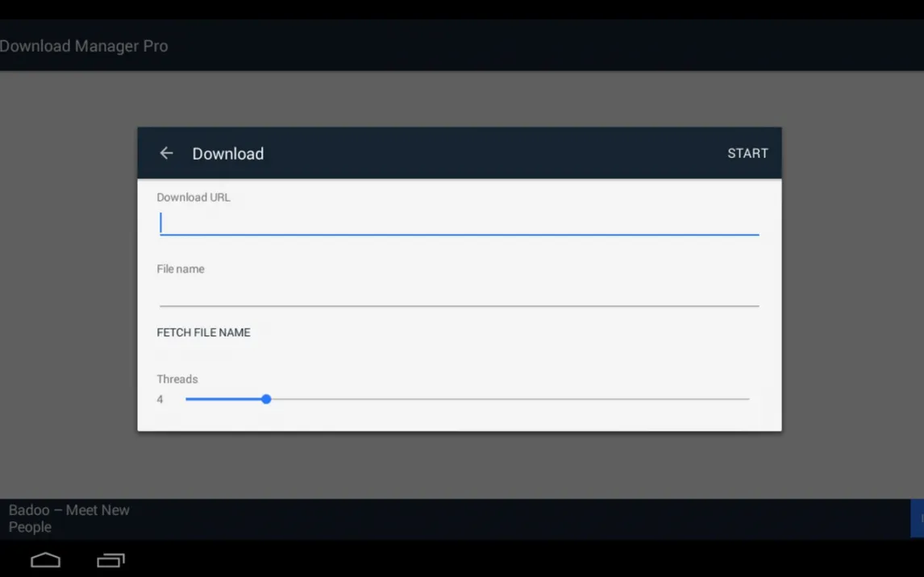Click the File name label

181,269
